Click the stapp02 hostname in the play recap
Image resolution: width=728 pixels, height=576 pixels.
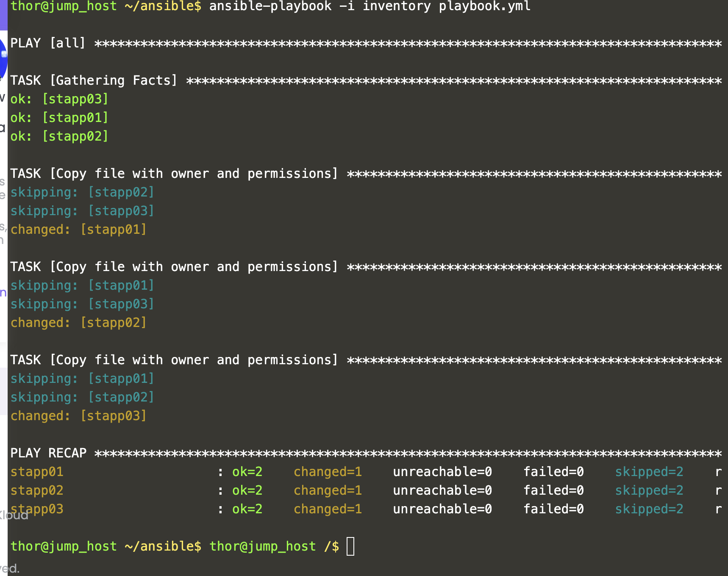click(x=37, y=490)
